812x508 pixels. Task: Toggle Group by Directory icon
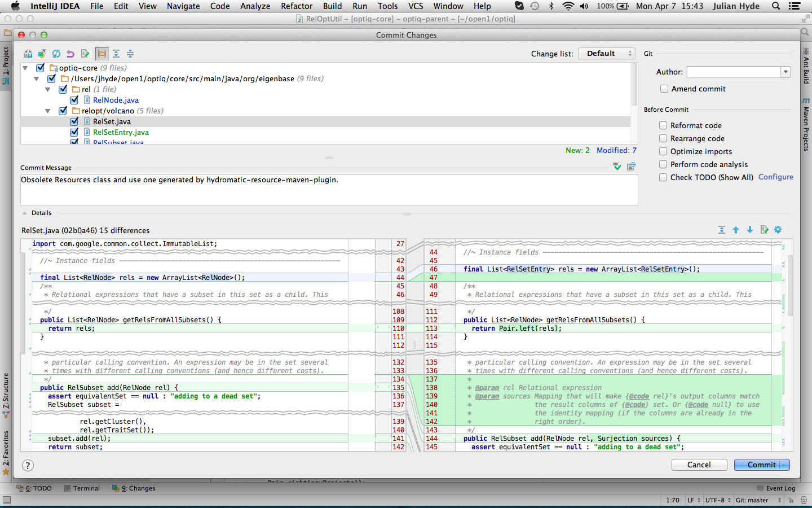tap(102, 54)
